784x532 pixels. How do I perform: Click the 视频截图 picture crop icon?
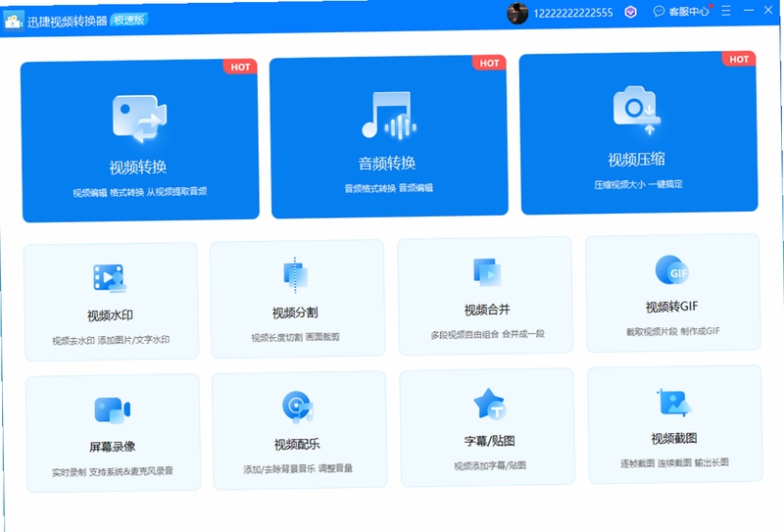(x=674, y=402)
